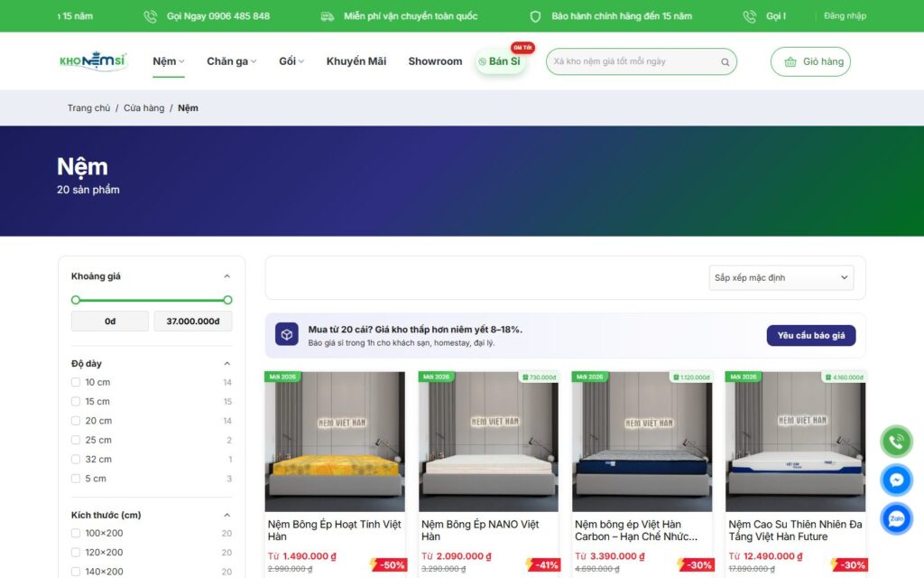The height and width of the screenshot is (578, 924).
Task: Open the floating green phone call button
Action: 896,441
